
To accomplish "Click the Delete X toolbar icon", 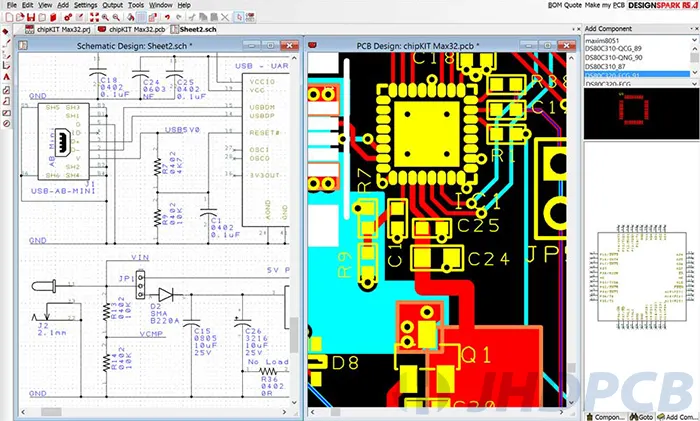I will point(225,17).
